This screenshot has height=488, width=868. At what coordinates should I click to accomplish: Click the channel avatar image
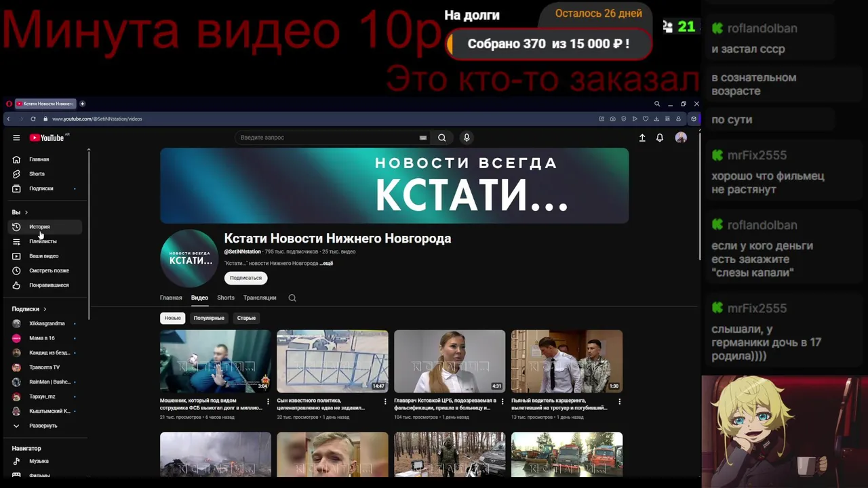click(x=189, y=258)
